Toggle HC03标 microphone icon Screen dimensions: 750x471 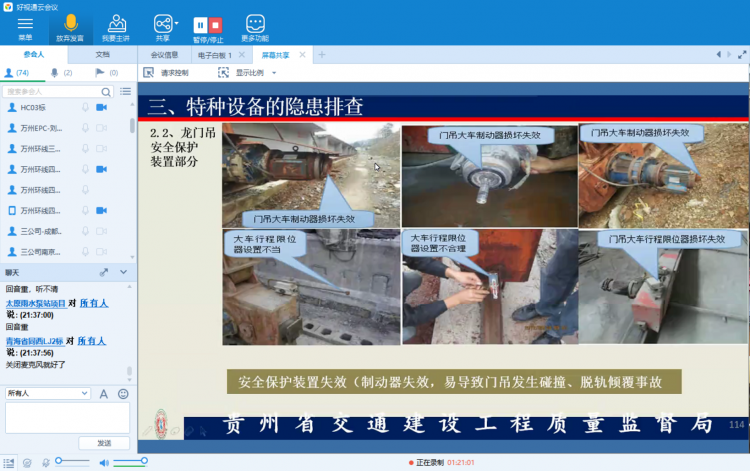85,107
